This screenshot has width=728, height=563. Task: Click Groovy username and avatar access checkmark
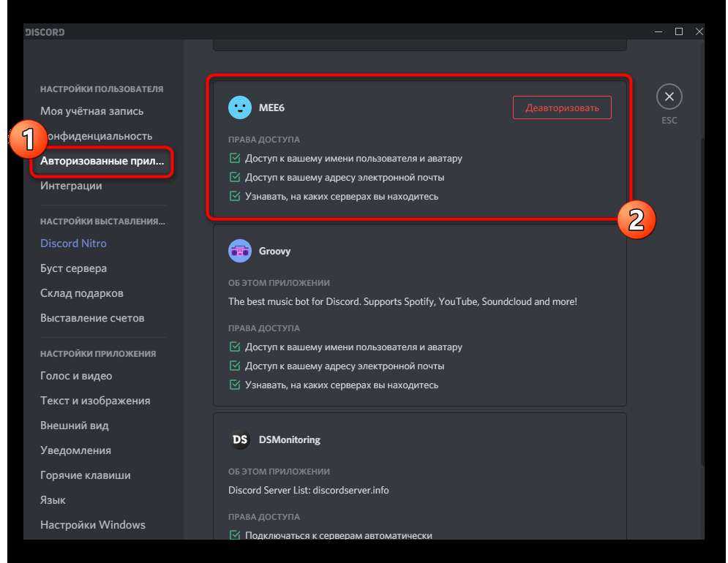pos(235,347)
